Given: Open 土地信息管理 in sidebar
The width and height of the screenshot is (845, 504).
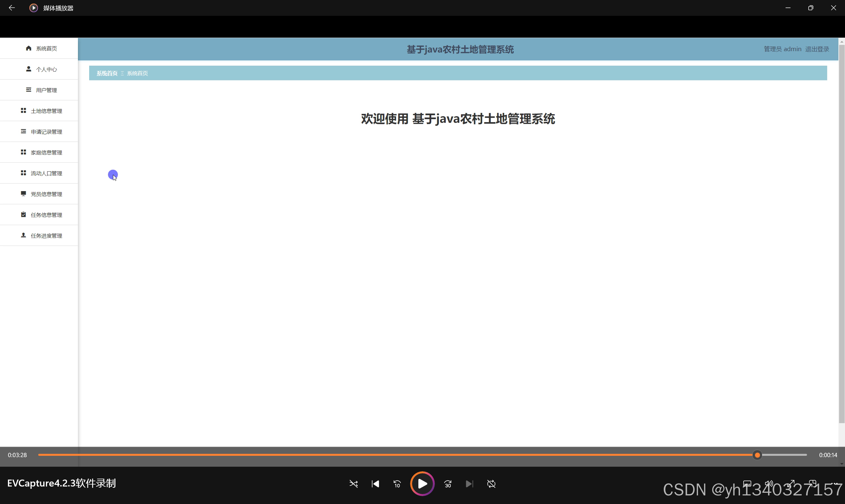Looking at the screenshot, I should tap(42, 111).
